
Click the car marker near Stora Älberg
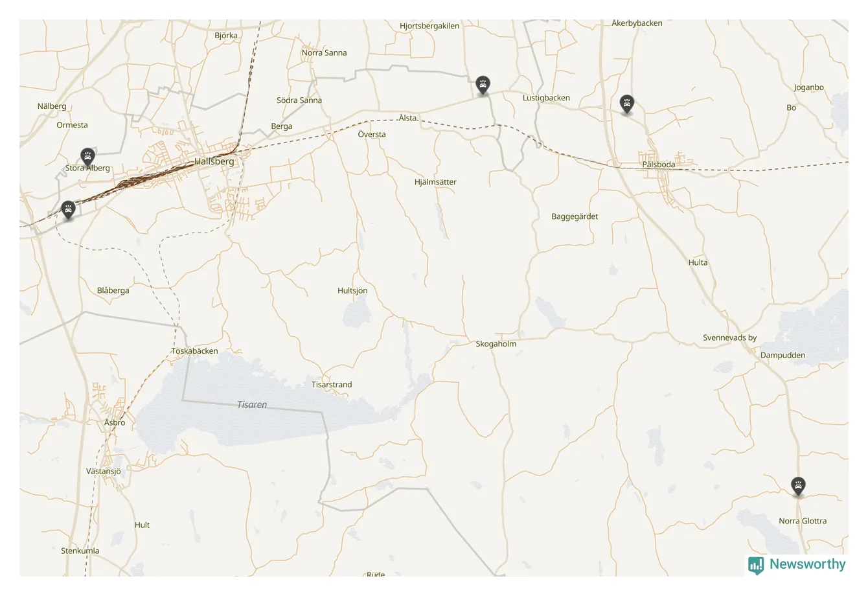87,156
